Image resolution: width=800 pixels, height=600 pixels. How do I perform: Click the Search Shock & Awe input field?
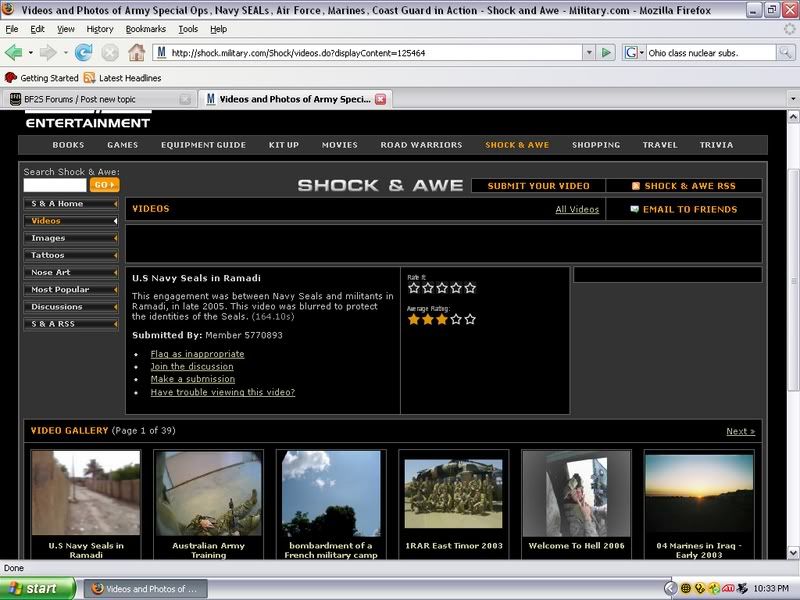(x=55, y=185)
